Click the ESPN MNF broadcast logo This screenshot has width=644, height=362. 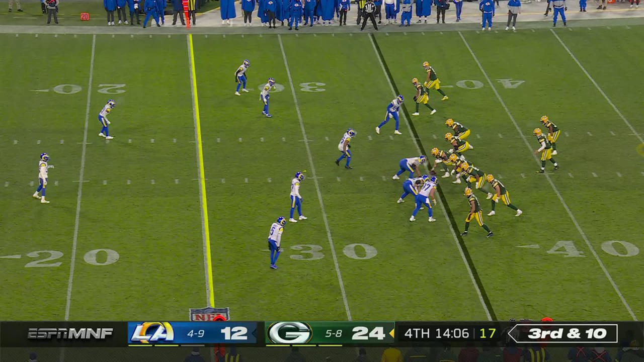70,333
